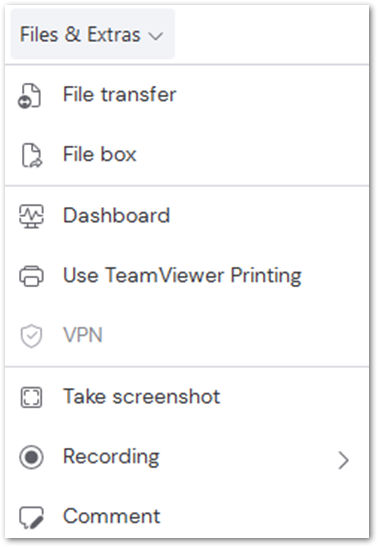The width and height of the screenshot is (378, 547).
Task: Select Comment text at menu bottom
Action: [112, 516]
